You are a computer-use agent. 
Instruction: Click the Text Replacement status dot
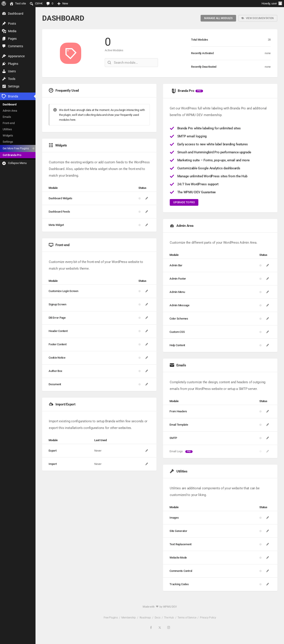pos(260,544)
